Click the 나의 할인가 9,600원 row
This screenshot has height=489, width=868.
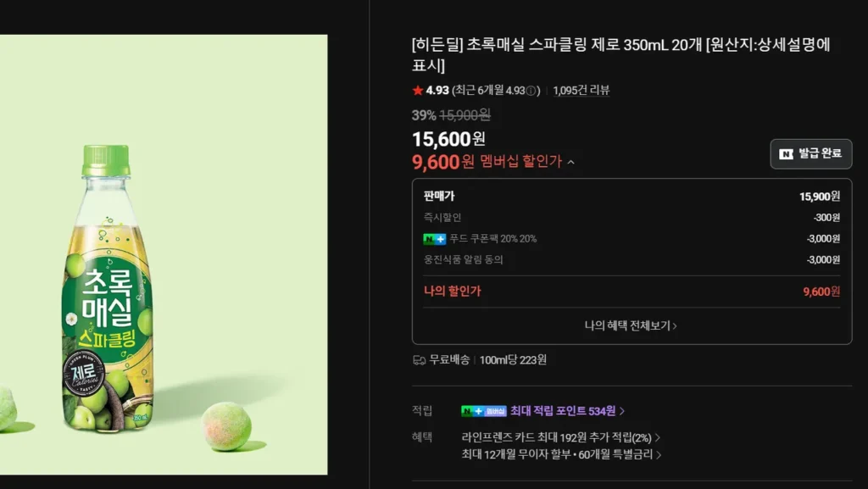pos(632,292)
